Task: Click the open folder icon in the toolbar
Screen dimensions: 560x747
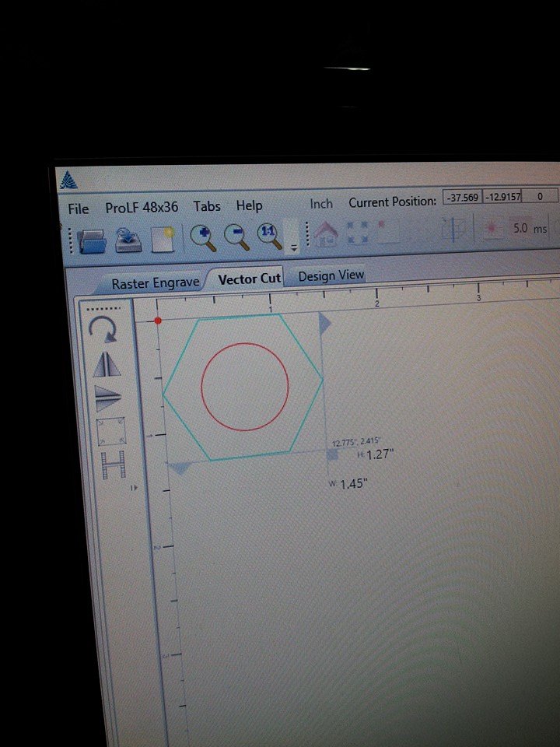Action: click(x=92, y=240)
